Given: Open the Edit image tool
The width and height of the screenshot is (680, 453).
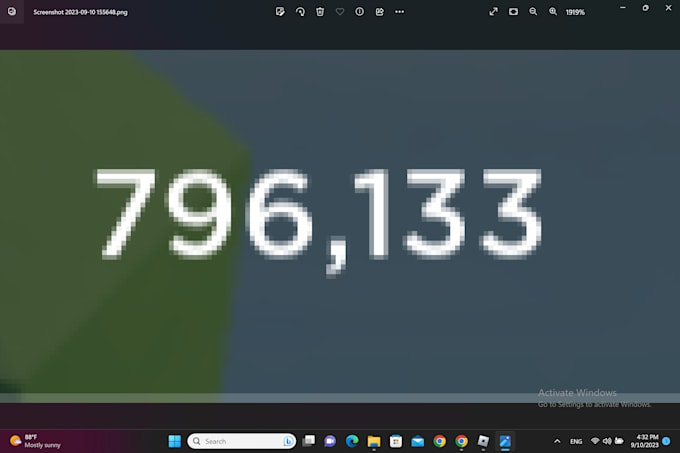Looking at the screenshot, I should [x=280, y=12].
